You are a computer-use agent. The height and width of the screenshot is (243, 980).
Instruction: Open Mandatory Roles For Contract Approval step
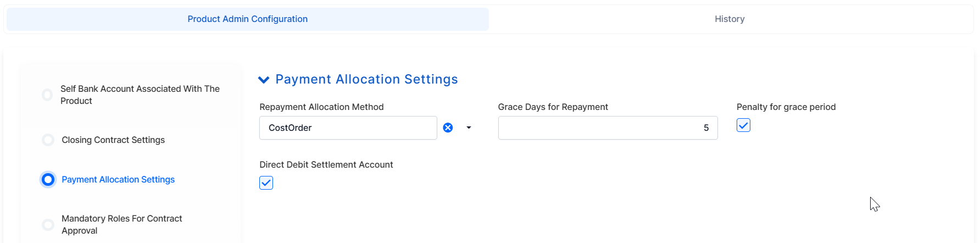(122, 225)
